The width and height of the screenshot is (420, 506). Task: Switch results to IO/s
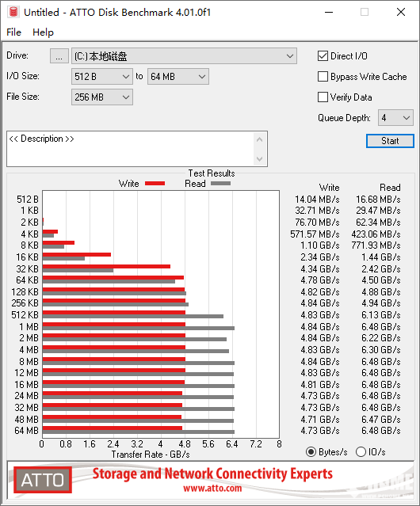361,452
